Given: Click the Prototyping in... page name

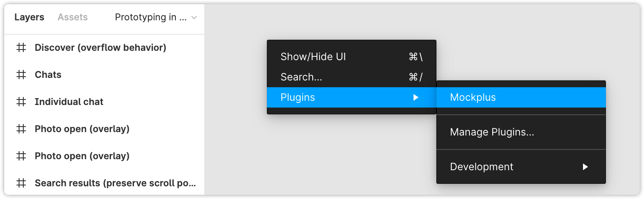Looking at the screenshot, I should tap(151, 17).
